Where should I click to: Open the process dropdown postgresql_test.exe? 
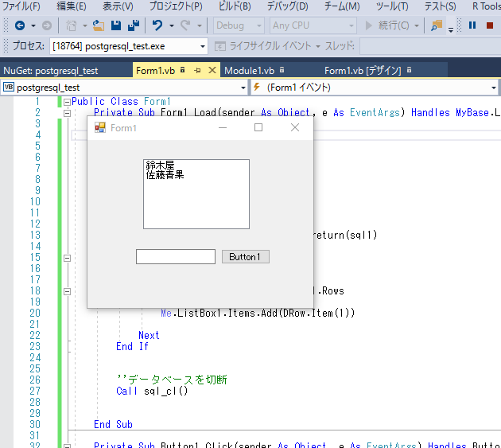(203, 47)
